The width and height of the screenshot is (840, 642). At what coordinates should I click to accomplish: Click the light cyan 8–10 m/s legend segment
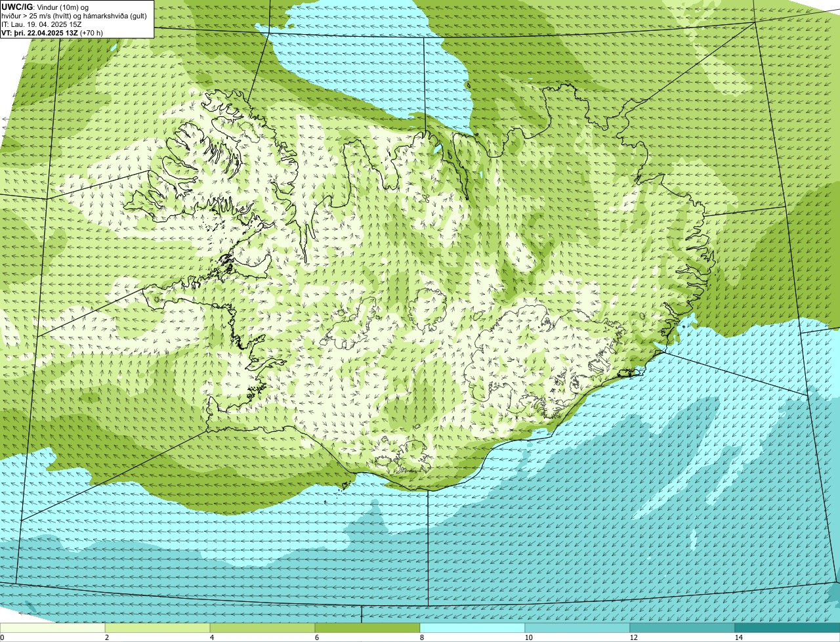tap(472, 628)
